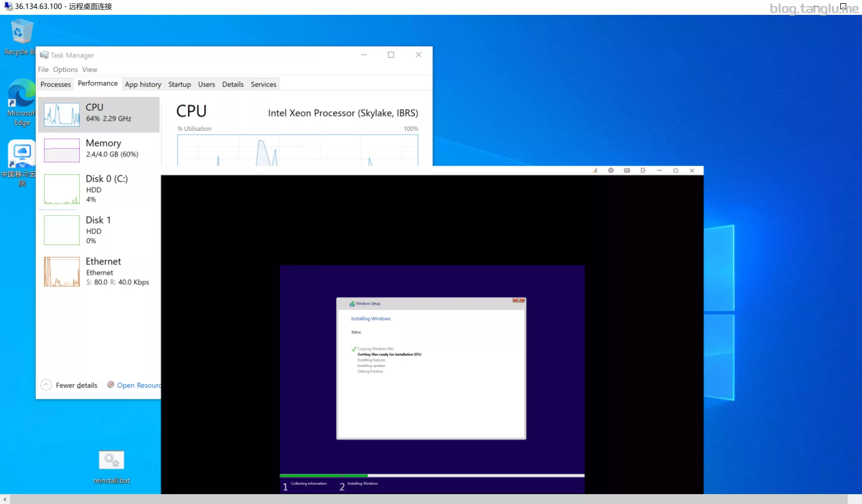This screenshot has width=862, height=504.
Task: Collapse Task Manager with Fewer details arrow
Action: (46, 385)
